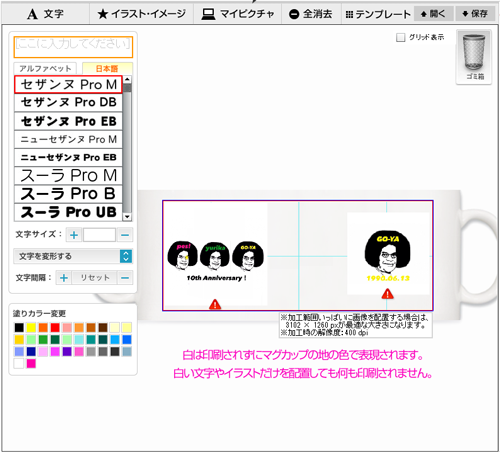
Task: Select the スーラ Pro UB font
Action: (68, 212)
